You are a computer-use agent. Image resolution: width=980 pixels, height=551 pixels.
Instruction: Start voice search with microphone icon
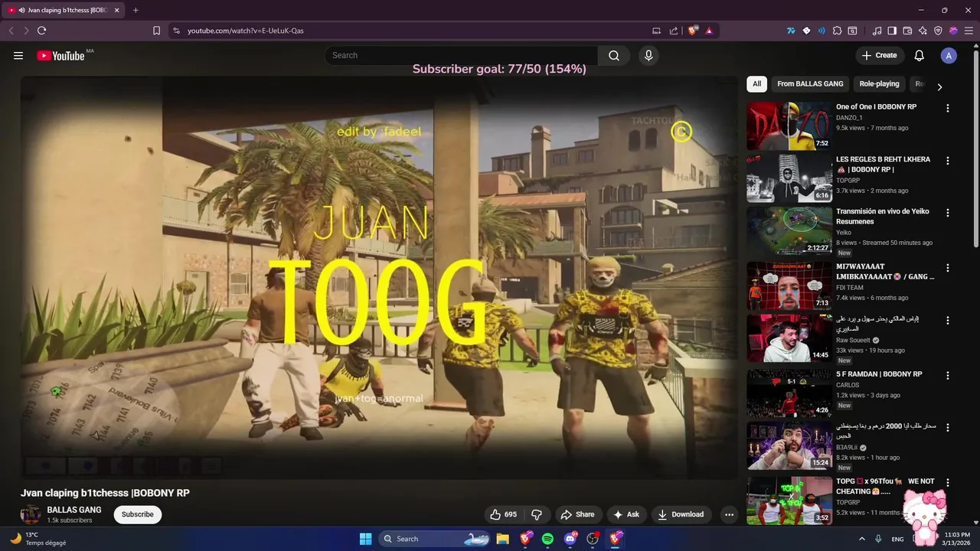[648, 55]
